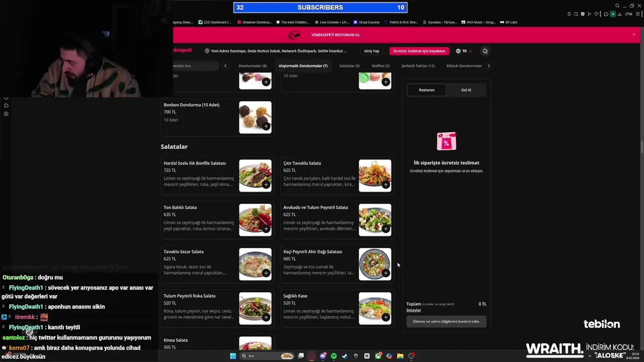
Task: Add Sağlıklı Kase via plus icon
Action: (x=386, y=317)
